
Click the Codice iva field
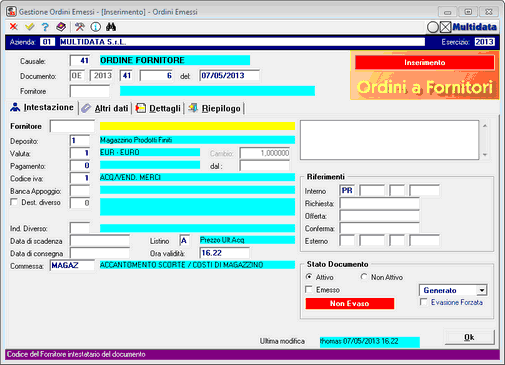click(x=80, y=178)
